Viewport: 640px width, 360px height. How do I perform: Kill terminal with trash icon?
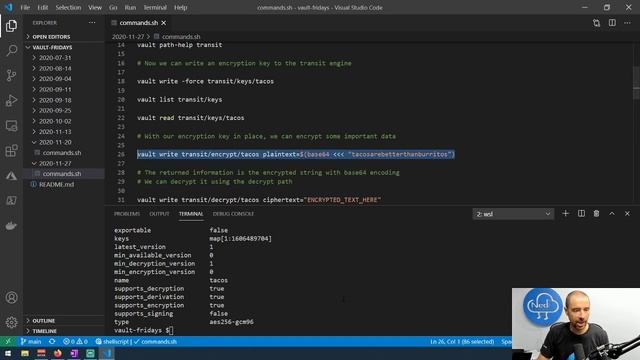click(x=596, y=213)
